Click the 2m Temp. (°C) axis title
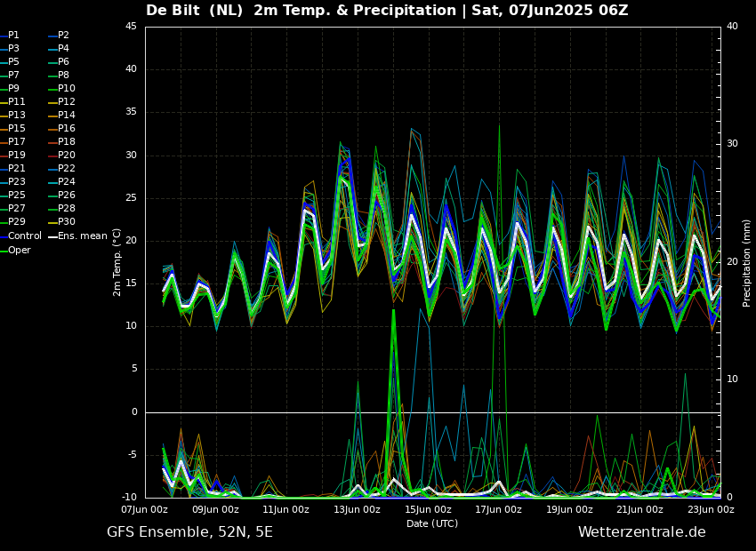The width and height of the screenshot is (756, 551). click(x=117, y=262)
